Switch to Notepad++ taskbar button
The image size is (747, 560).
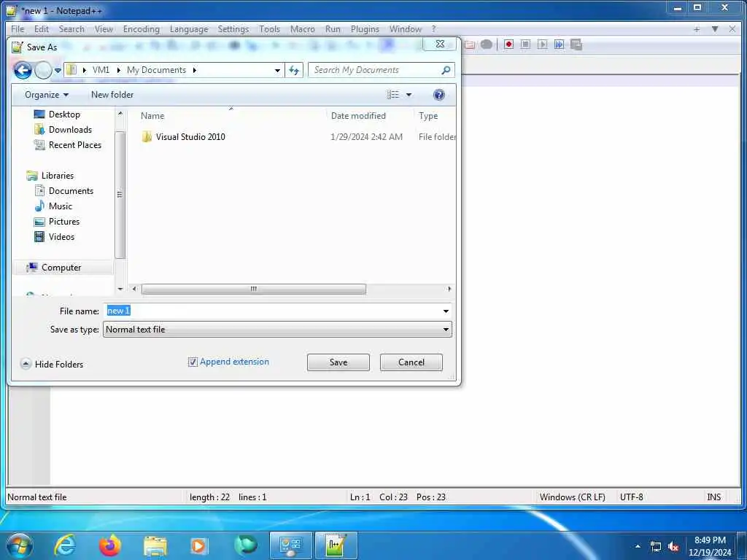pos(336,545)
